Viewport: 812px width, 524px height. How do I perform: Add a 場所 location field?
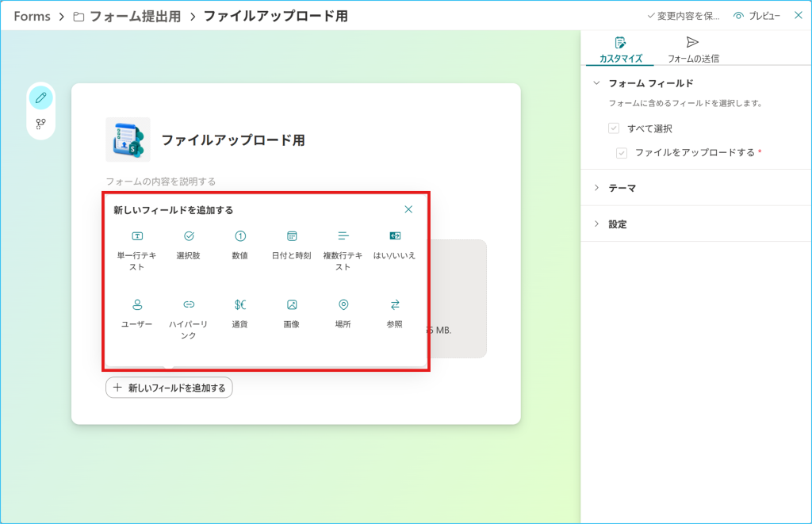343,314
